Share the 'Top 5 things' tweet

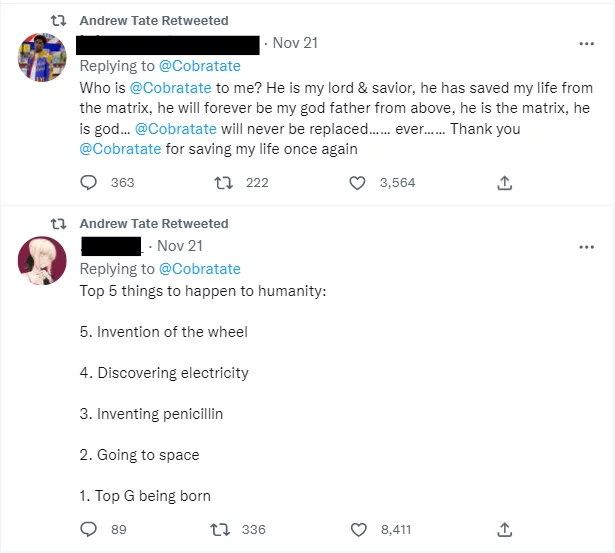pos(505,529)
